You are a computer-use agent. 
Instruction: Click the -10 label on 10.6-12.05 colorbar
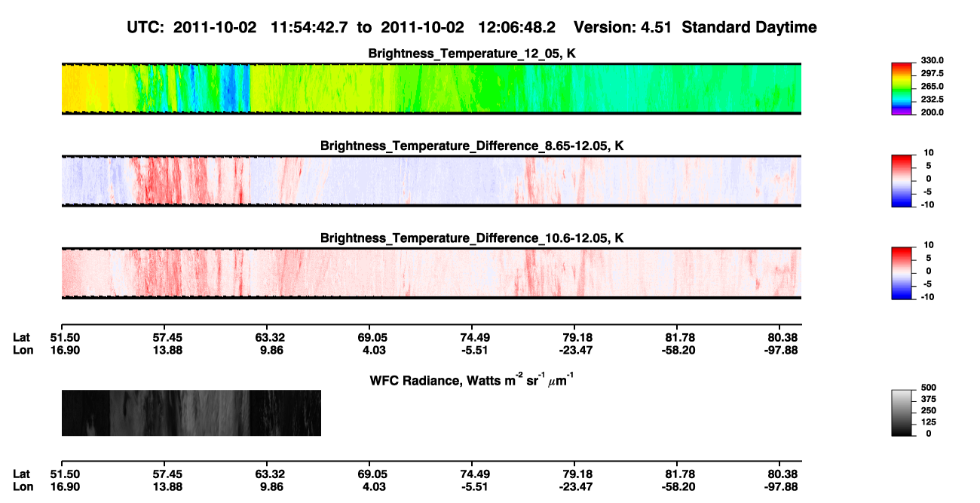coord(928,297)
